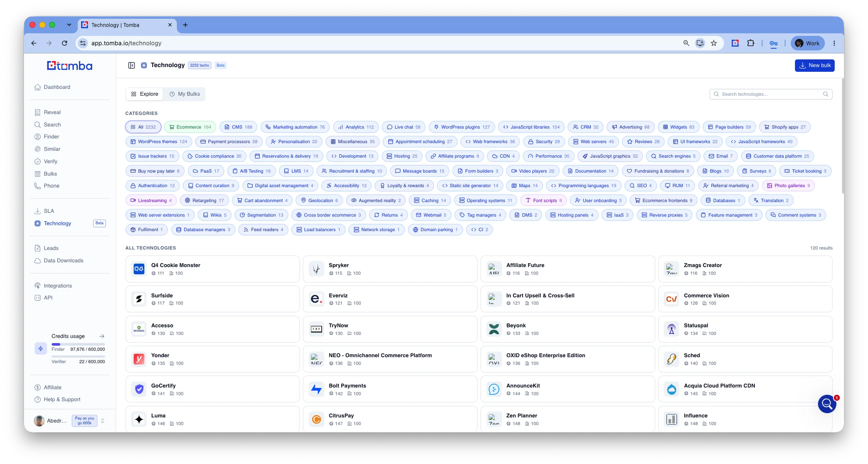868x464 pixels.
Task: Click the Everviz logo icon
Action: pyautogui.click(x=317, y=299)
